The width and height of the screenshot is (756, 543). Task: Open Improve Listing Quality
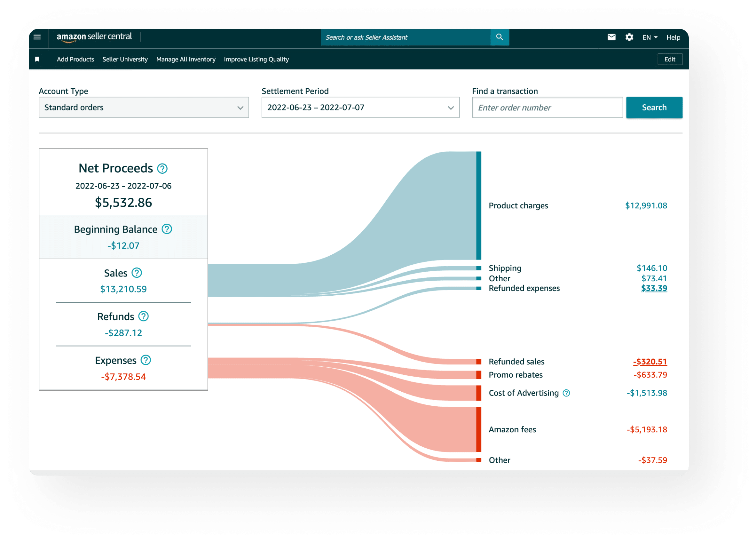(256, 59)
